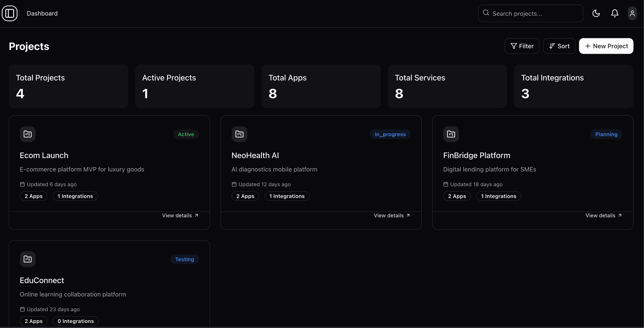Toggle the Testing status badge on EduConnect

pos(184,259)
